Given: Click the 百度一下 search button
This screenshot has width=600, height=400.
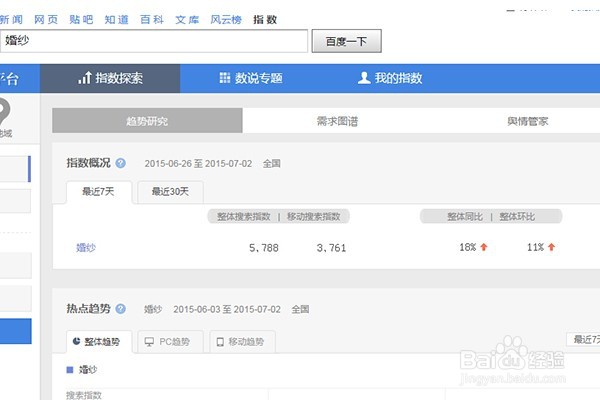Looking at the screenshot, I should coord(347,41).
